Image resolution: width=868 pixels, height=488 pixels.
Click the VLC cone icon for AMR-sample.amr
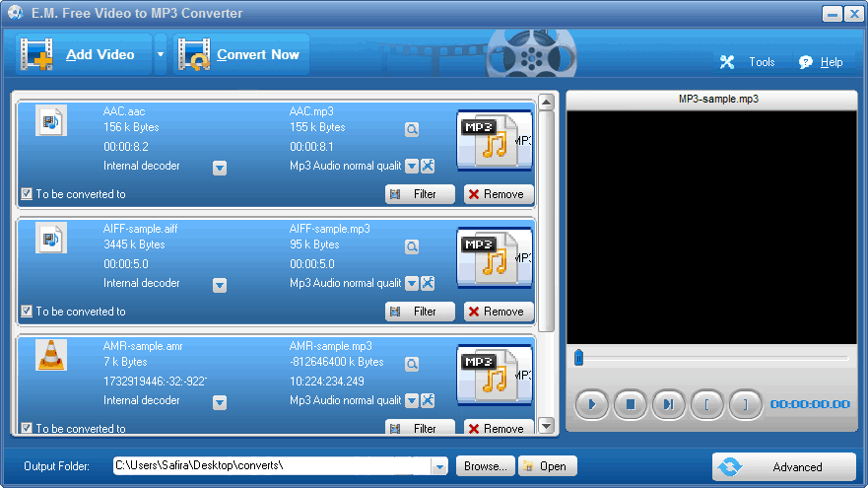click(x=51, y=355)
